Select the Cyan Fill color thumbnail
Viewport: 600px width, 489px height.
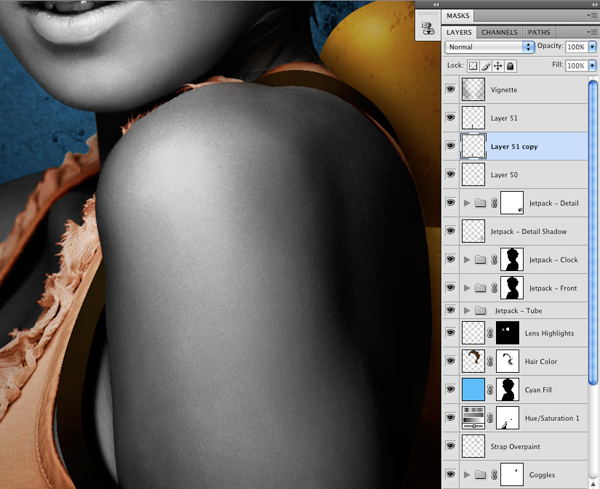473,390
